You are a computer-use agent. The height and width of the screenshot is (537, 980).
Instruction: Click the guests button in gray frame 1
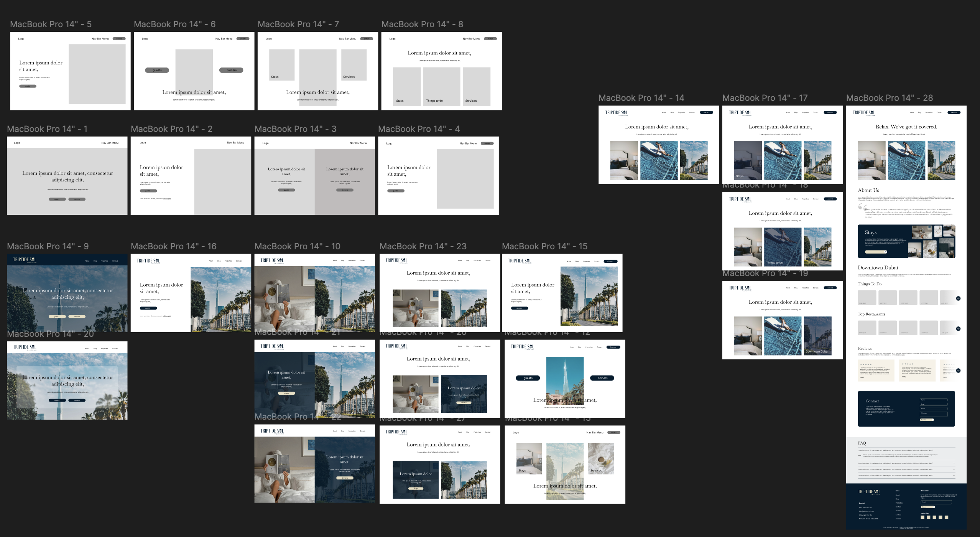coord(57,199)
